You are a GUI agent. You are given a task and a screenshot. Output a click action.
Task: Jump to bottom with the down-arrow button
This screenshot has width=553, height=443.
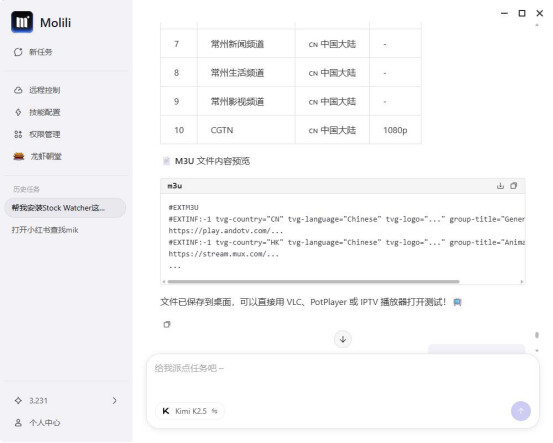click(x=343, y=339)
